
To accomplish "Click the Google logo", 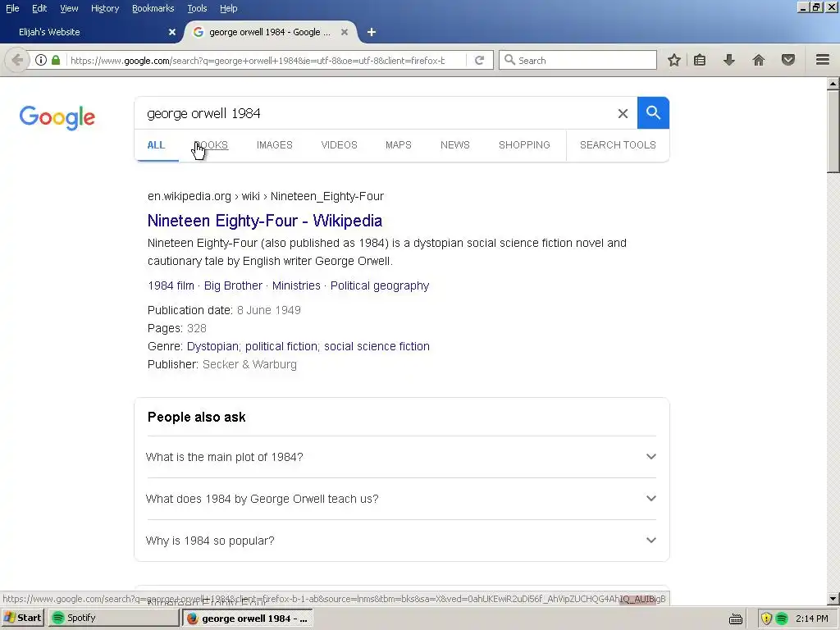I will [57, 117].
